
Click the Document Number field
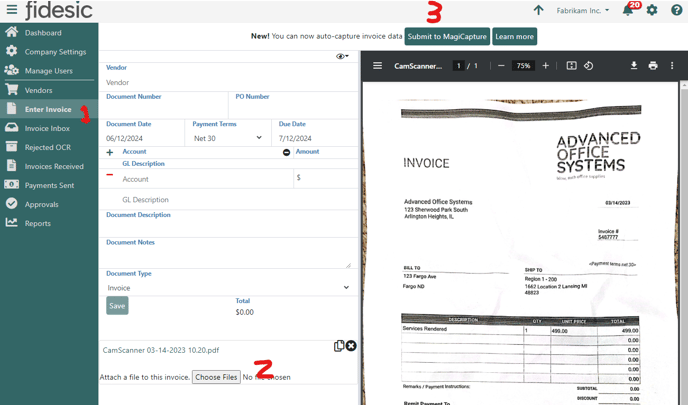click(165, 110)
